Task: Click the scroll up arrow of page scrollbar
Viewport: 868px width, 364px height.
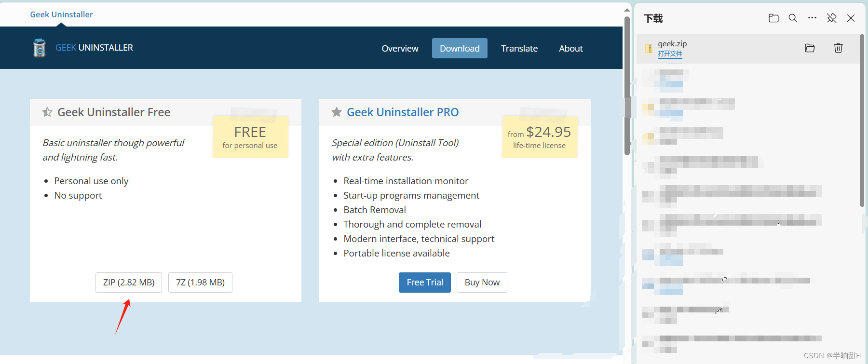Action: click(x=627, y=10)
